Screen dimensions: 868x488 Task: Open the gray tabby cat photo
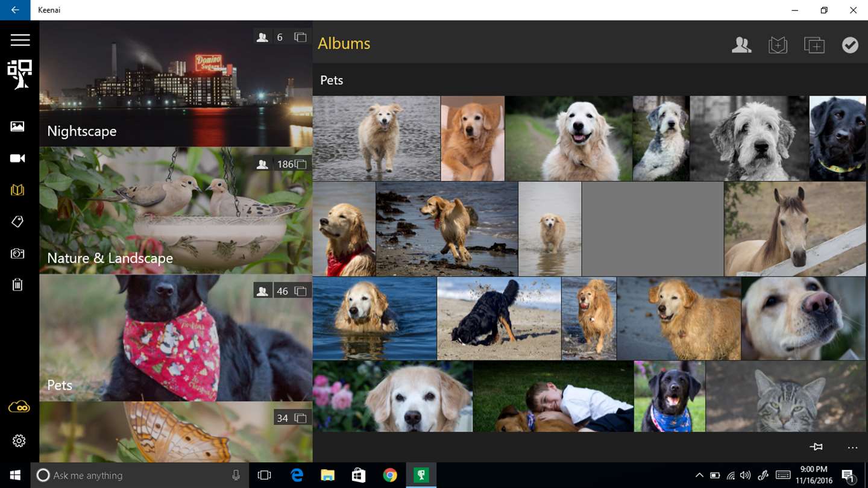coord(786,396)
